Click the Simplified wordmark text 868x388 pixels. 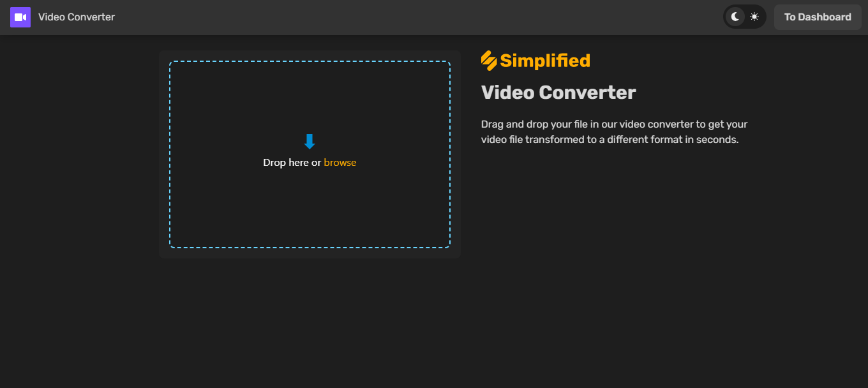click(546, 60)
